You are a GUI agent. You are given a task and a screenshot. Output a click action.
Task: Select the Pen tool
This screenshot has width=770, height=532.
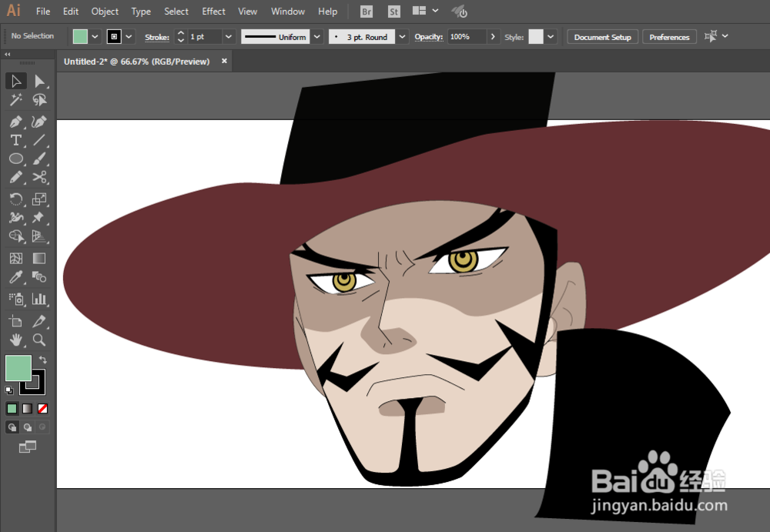point(15,122)
